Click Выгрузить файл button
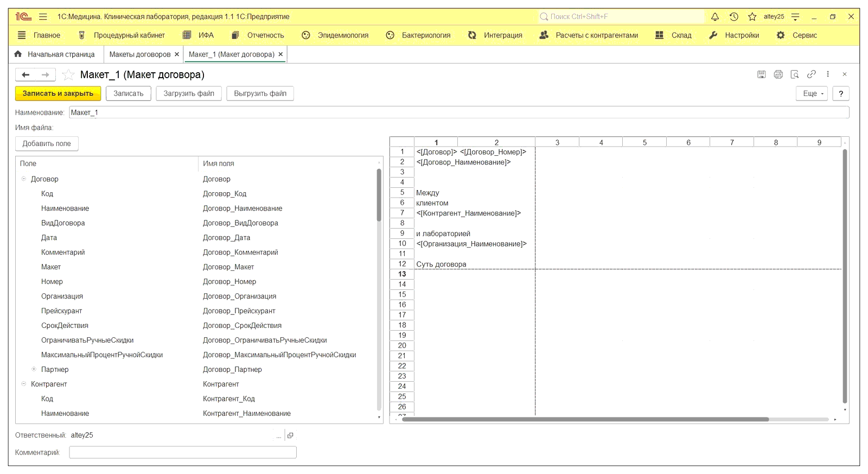 [x=260, y=93]
